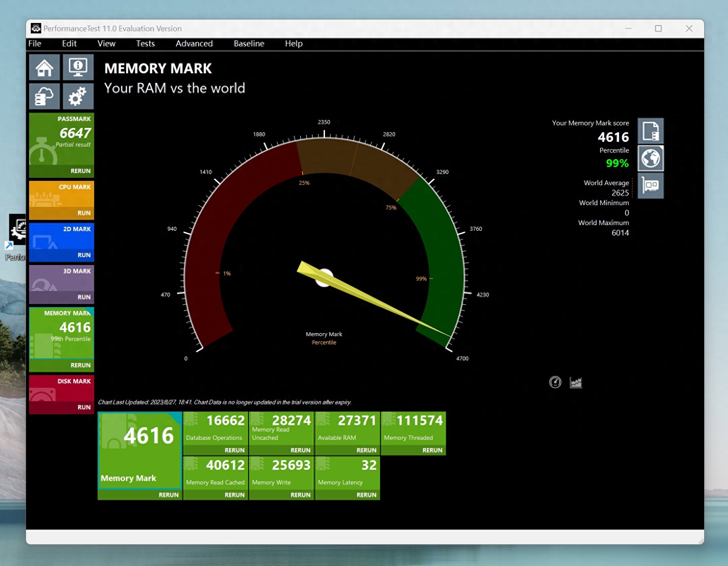Rerun the Memory Read Cached test
This screenshot has height=566, width=728.
(235, 495)
